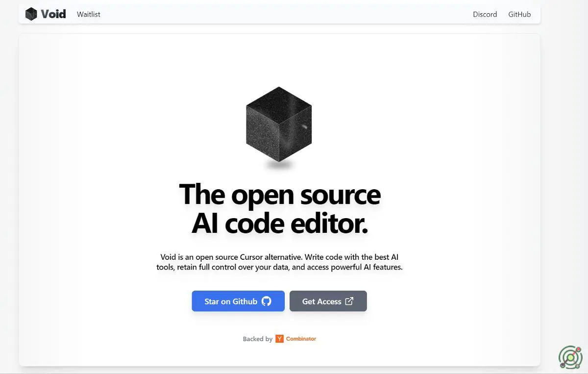Click "The open source" headline line

[280, 194]
